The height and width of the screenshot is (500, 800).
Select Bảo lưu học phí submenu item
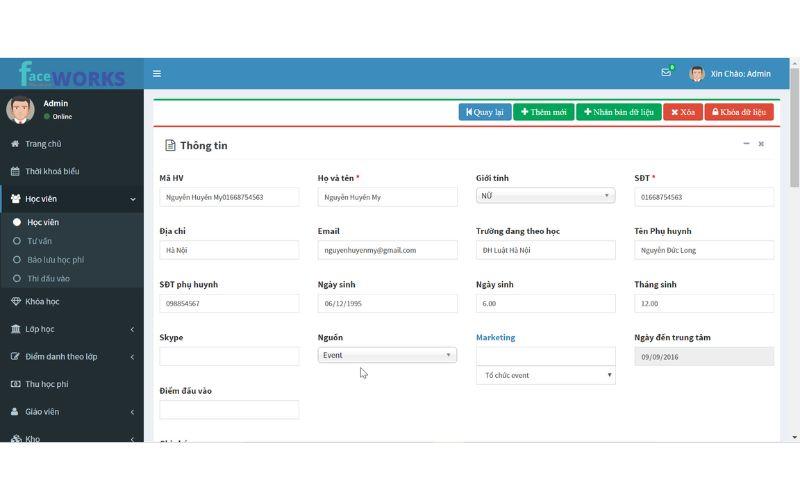click(55, 260)
